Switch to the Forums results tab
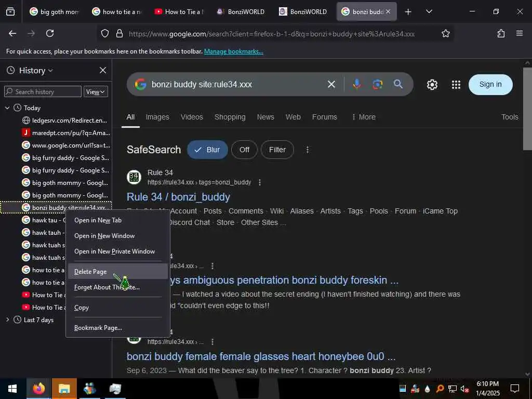 pyautogui.click(x=324, y=117)
